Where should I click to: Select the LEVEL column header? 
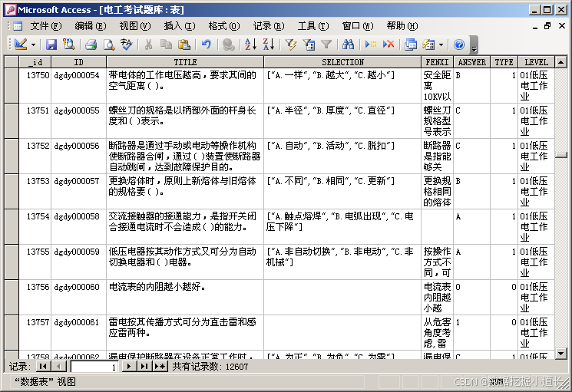coord(536,62)
